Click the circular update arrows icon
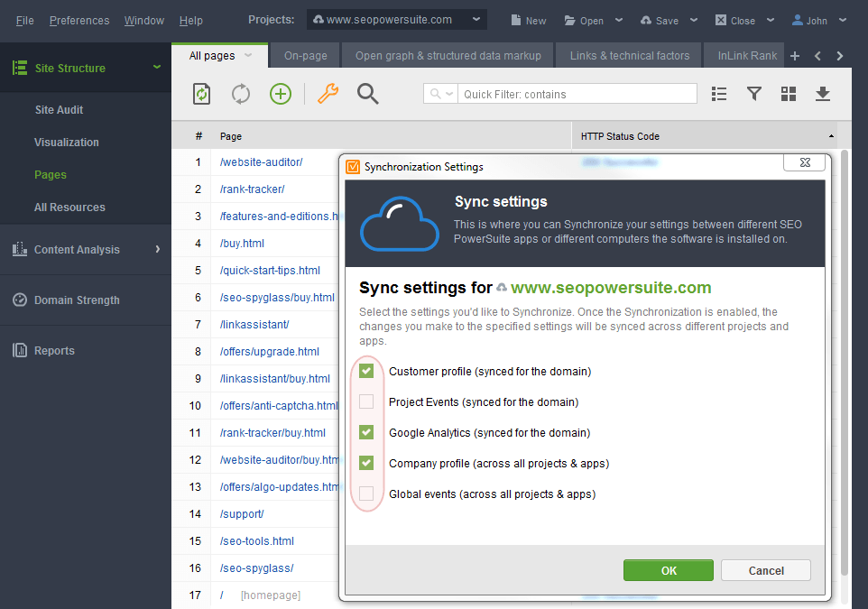868x609 pixels. pyautogui.click(x=241, y=94)
